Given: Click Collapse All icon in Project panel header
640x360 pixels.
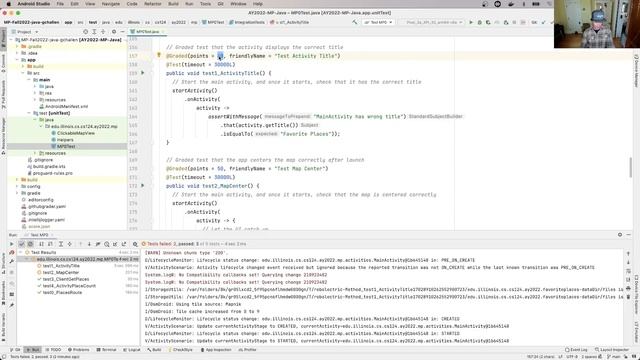Looking at the screenshot, I should 103,31.
